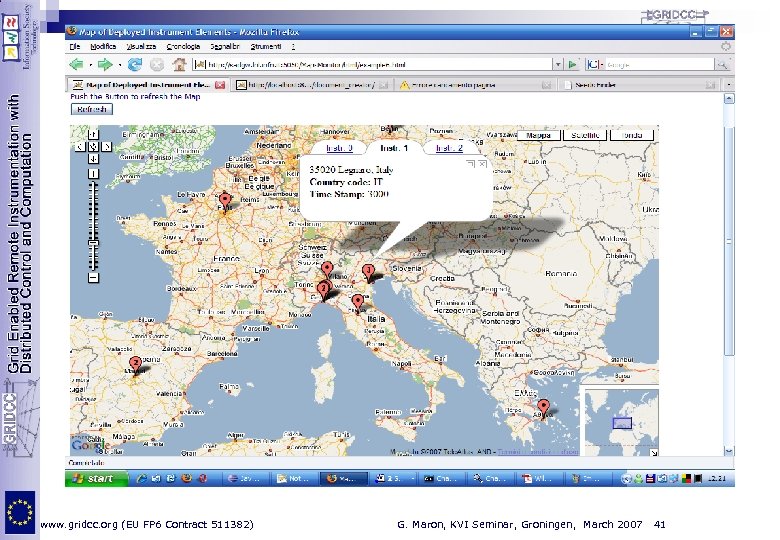This screenshot has width=780, height=540.
Task: Expand the address bar URL history dropdown
Action: pos(558,64)
